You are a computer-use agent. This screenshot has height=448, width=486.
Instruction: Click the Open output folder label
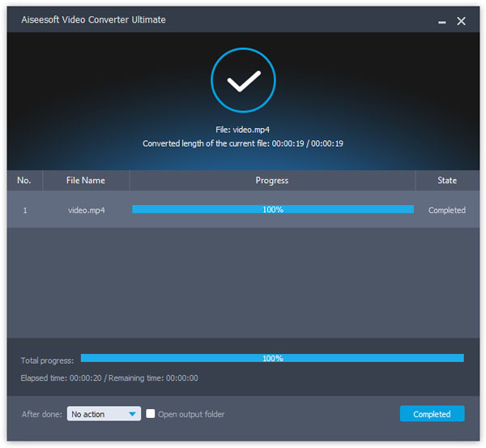pyautogui.click(x=191, y=415)
